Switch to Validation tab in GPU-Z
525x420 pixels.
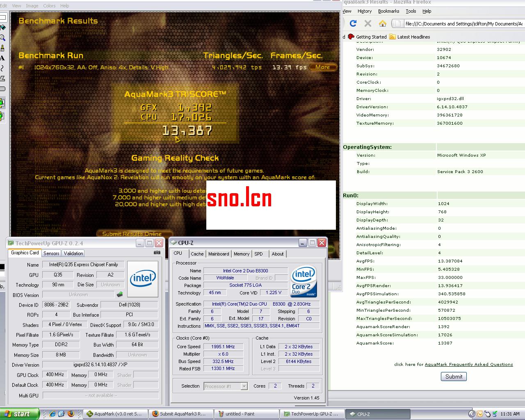(73, 253)
